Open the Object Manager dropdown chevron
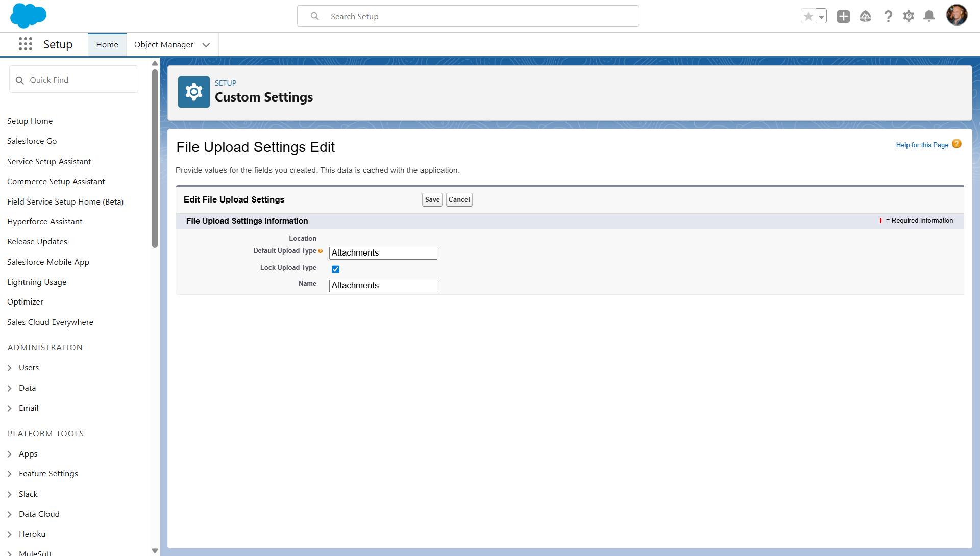Viewport: 980px width, 556px height. pyautogui.click(x=206, y=45)
